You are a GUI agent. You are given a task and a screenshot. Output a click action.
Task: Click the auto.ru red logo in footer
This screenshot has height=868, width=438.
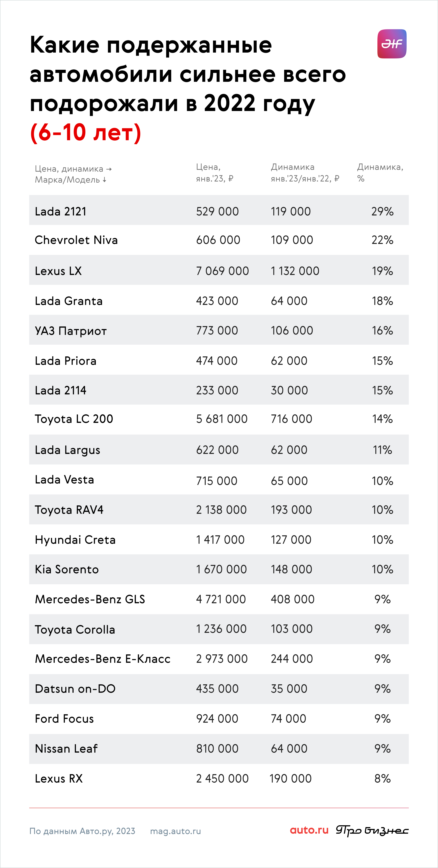(x=309, y=830)
